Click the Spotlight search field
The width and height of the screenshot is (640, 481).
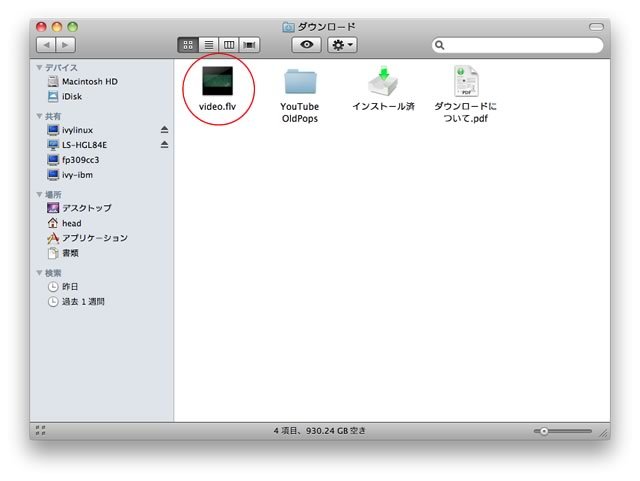tap(522, 45)
